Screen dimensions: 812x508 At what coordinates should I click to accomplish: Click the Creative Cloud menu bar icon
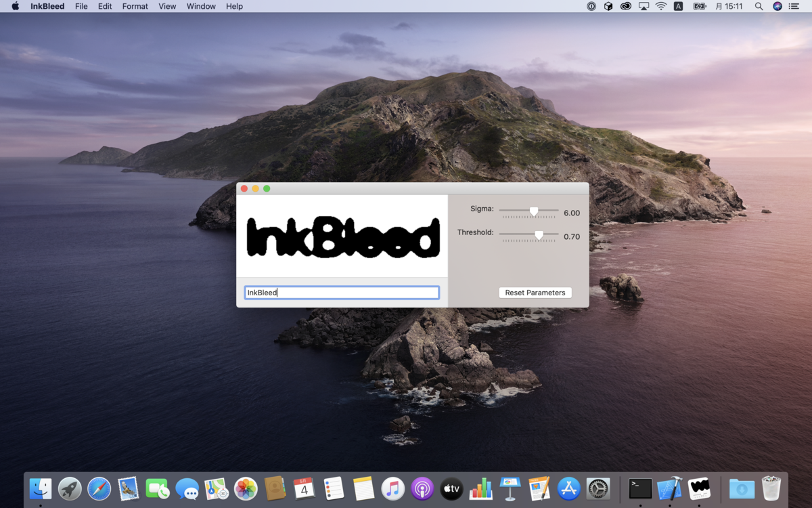pyautogui.click(x=626, y=6)
